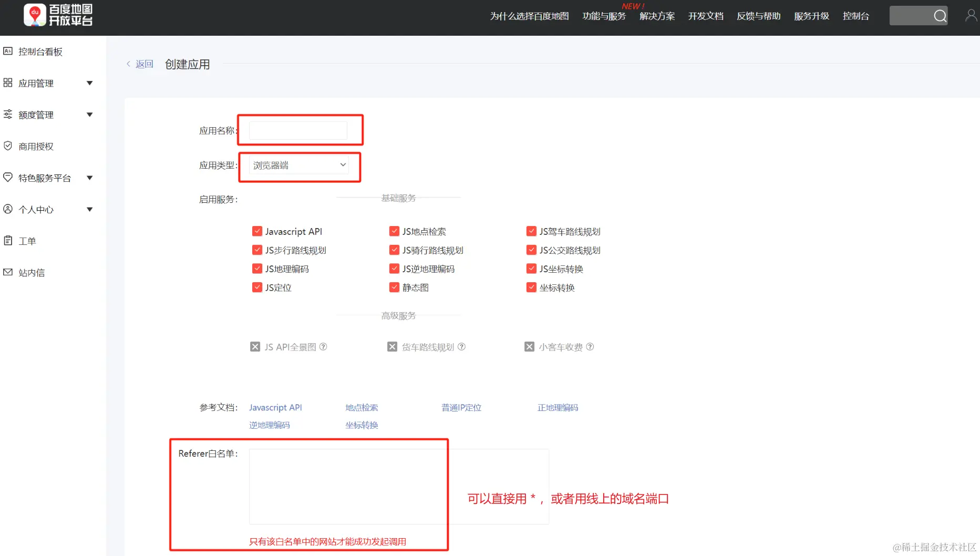Image resolution: width=980 pixels, height=556 pixels.
Task: Click the disabled JS API全景图 checkbox
Action: (255, 347)
